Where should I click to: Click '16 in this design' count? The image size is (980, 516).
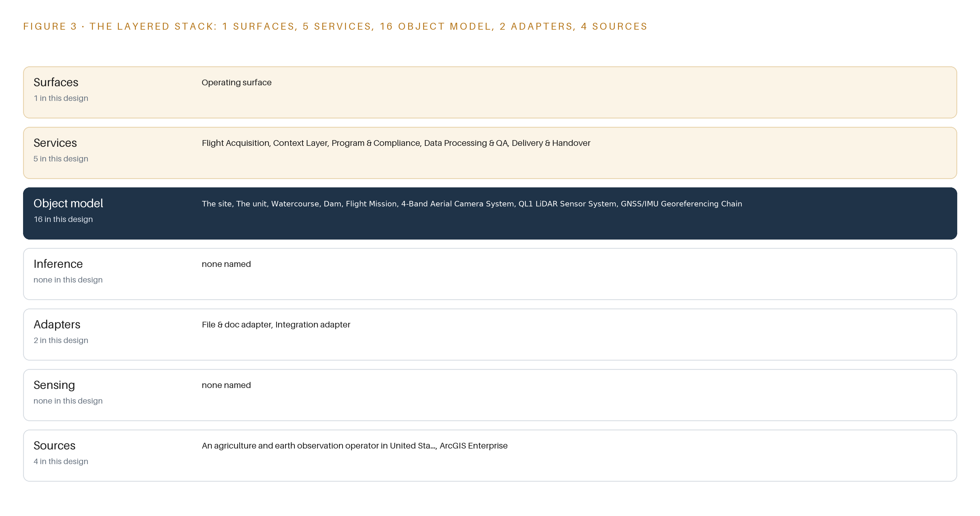(x=63, y=219)
